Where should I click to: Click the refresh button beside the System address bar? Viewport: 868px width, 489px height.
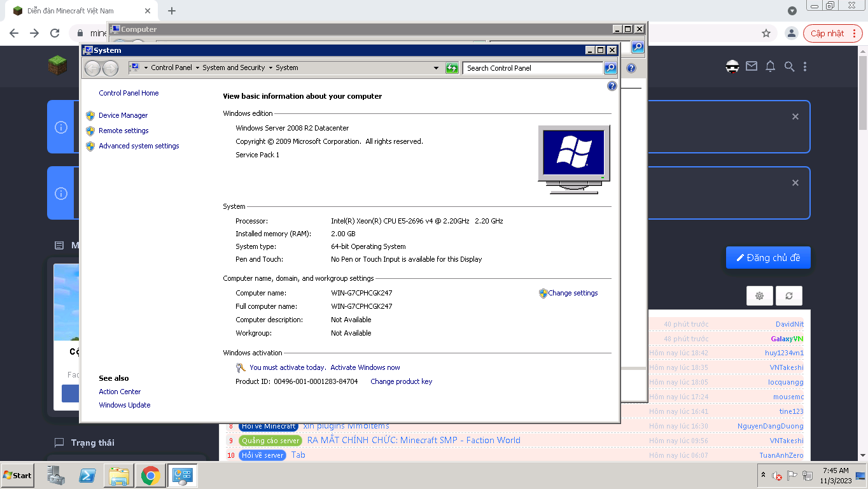click(452, 68)
